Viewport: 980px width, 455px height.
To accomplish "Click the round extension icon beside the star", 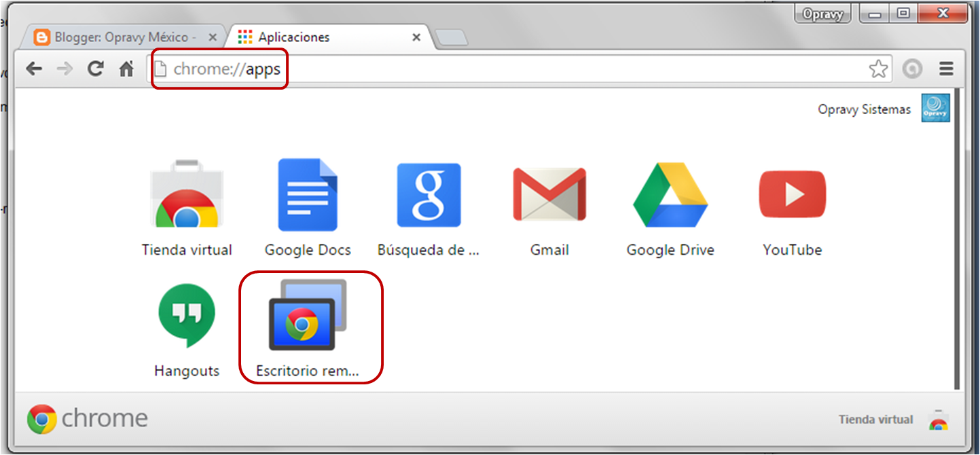I will (912, 69).
